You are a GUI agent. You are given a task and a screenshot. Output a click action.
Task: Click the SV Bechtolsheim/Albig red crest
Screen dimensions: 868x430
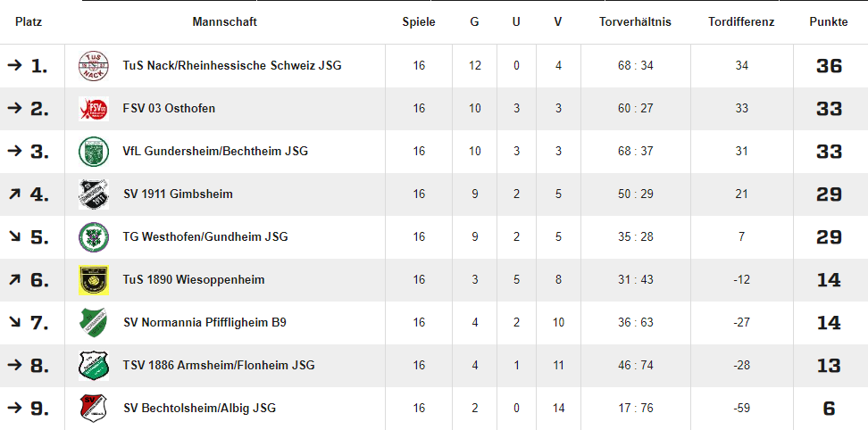(x=93, y=409)
